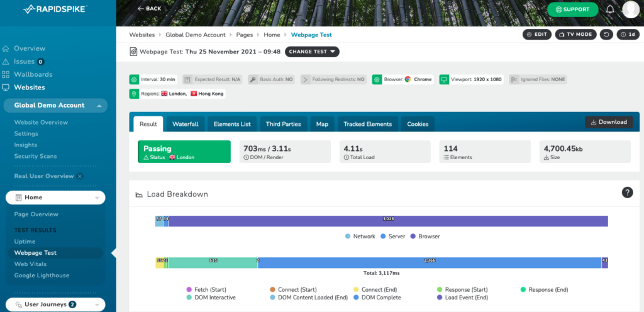Open Security Scans
The height and width of the screenshot is (312, 644).
click(x=35, y=157)
